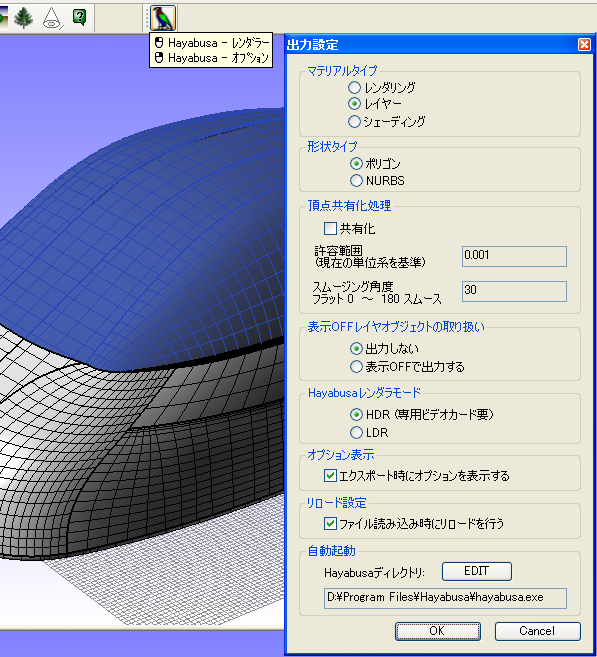597x657 pixels.
Task: Click the EDIT button for Hayabusa directory
Action: click(x=477, y=572)
